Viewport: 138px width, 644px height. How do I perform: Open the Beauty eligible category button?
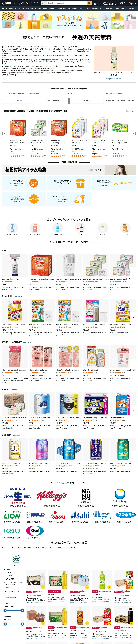pyautogui.click(x=69, y=94)
